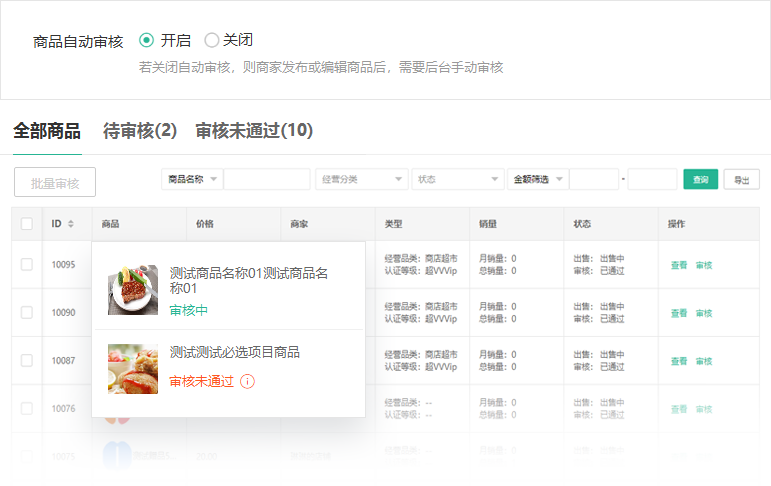The image size is (771, 486).
Task: Sort the table by ID column
Action: coord(71,224)
